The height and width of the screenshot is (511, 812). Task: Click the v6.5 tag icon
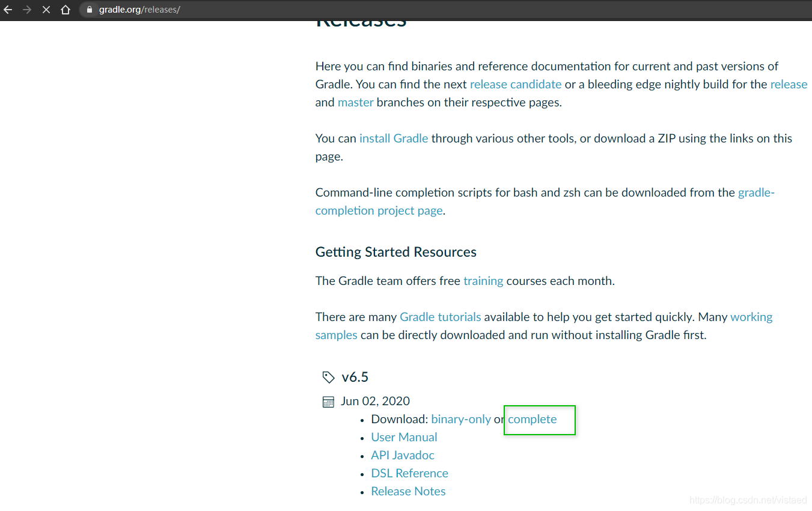coord(328,378)
